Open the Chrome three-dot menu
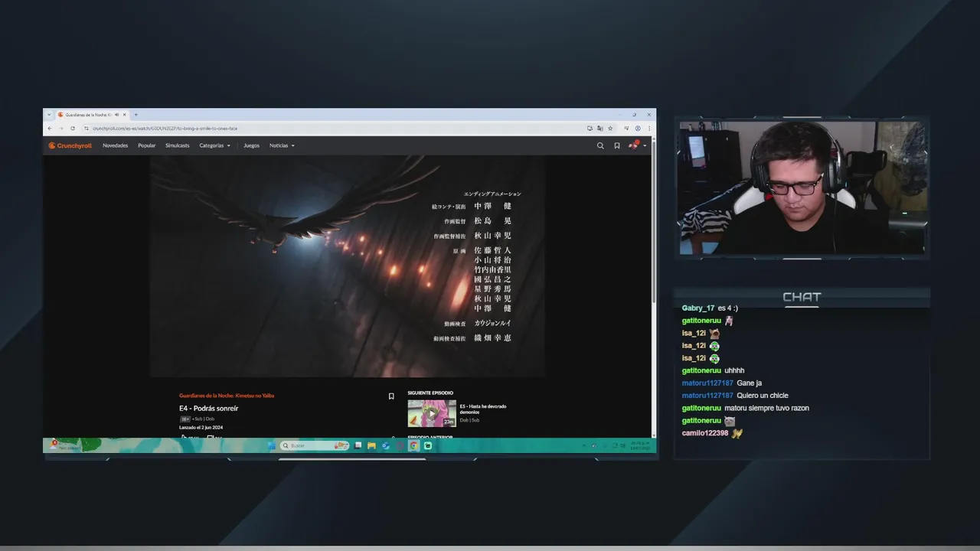980x551 pixels. click(x=649, y=129)
